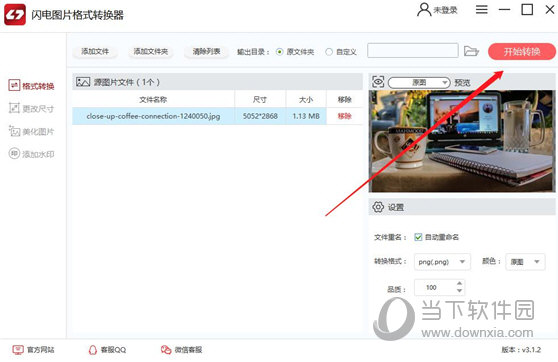The image size is (558, 362).
Task: Increase 品质 value with up arrow
Action: (x=459, y=283)
